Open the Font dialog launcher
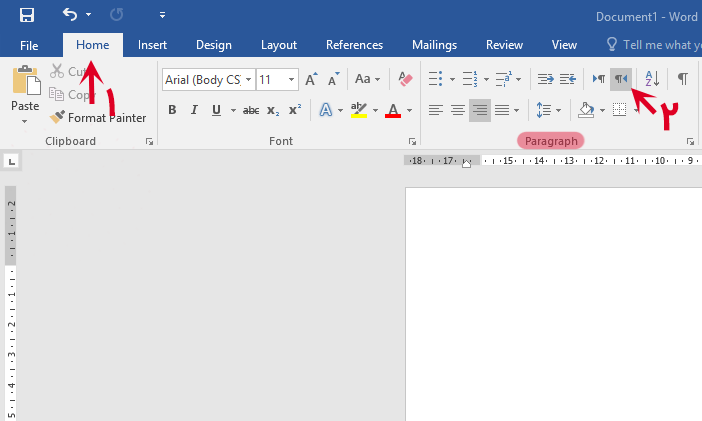The width and height of the screenshot is (702, 421). click(412, 142)
